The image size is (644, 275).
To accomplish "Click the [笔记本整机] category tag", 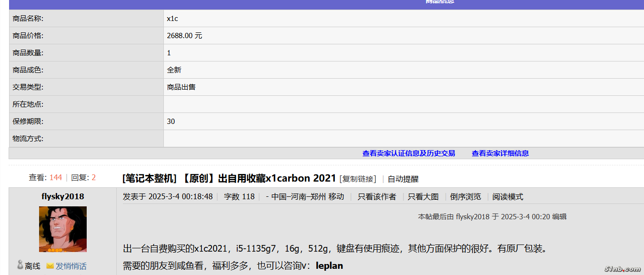I will coord(149,179).
